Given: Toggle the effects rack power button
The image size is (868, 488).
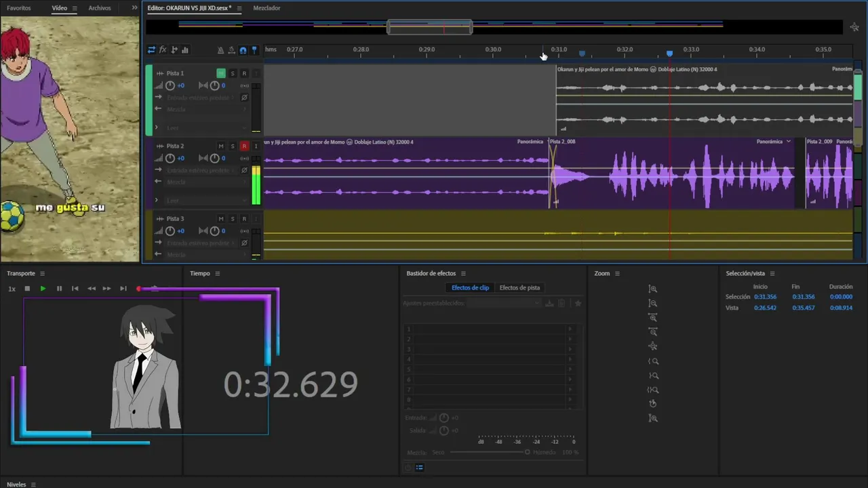Looking at the screenshot, I should 408,467.
